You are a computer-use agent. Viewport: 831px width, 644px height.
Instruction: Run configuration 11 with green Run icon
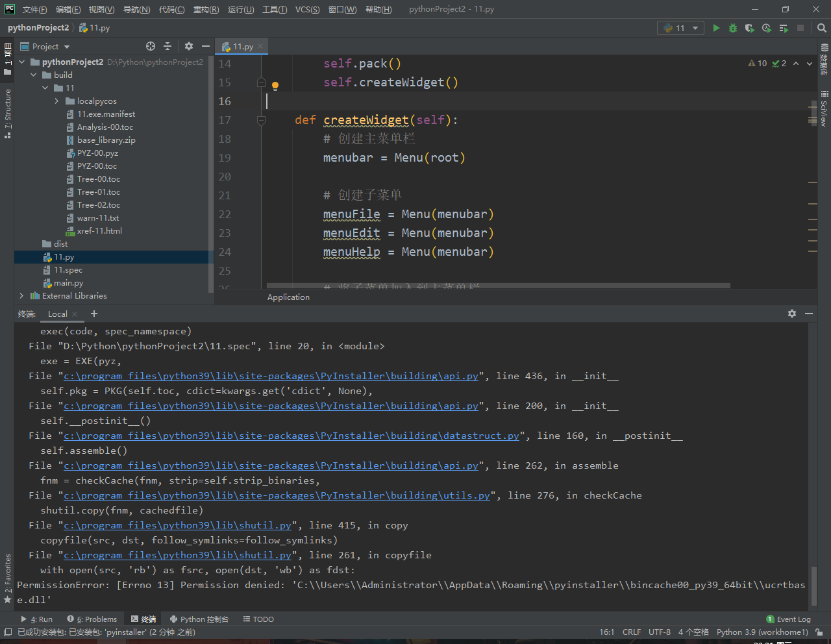[x=716, y=28]
